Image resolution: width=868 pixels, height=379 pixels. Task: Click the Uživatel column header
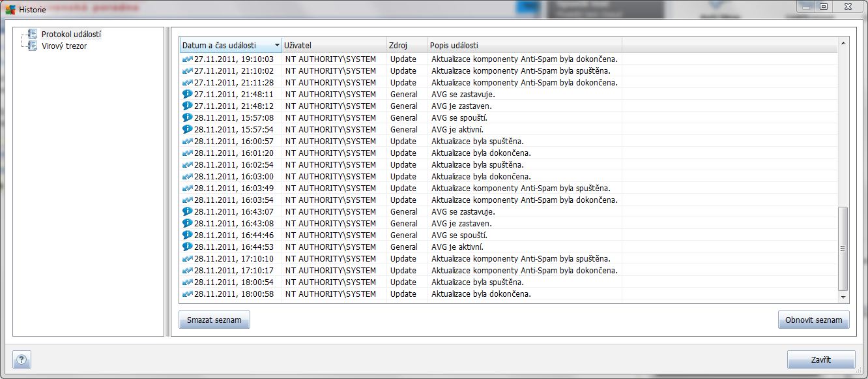click(334, 46)
